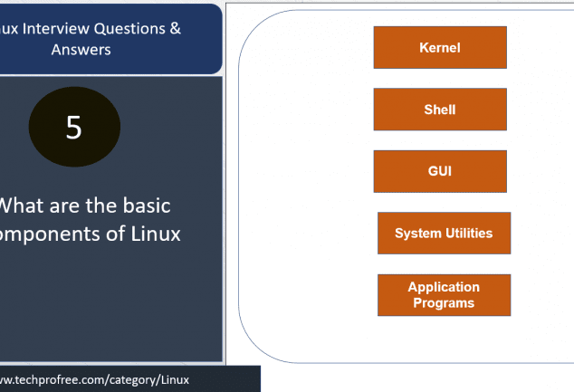The height and width of the screenshot is (392, 574).
Task: Click the Shell box
Action: (440, 110)
